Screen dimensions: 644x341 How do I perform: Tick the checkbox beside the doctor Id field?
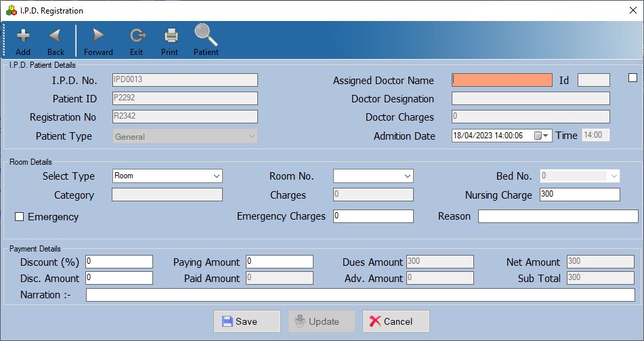[633, 78]
